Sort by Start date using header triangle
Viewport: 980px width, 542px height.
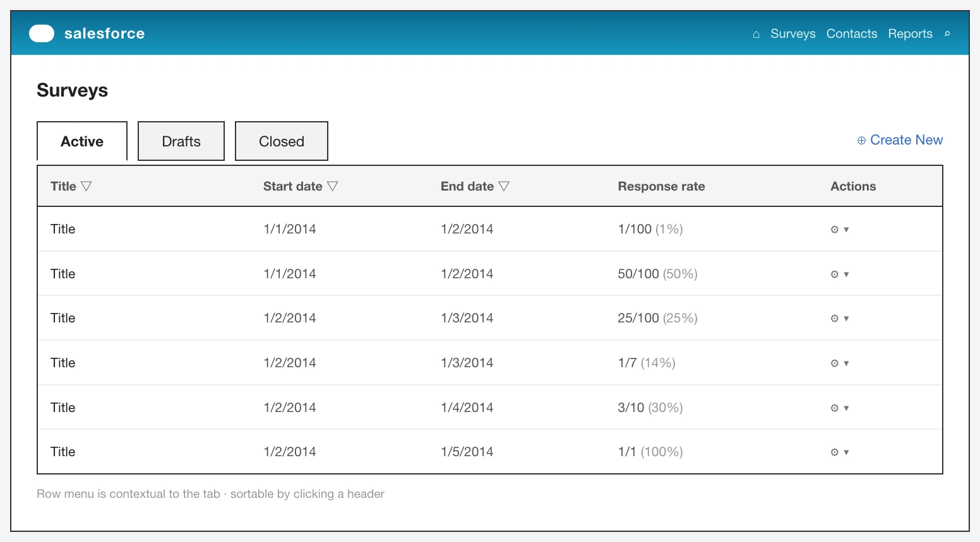pyautogui.click(x=333, y=186)
